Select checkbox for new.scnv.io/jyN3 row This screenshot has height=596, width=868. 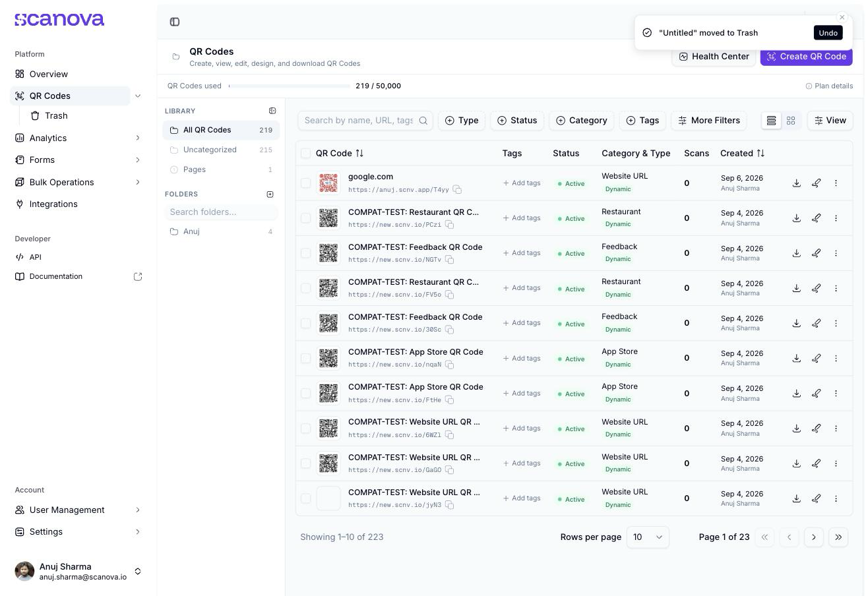click(305, 498)
